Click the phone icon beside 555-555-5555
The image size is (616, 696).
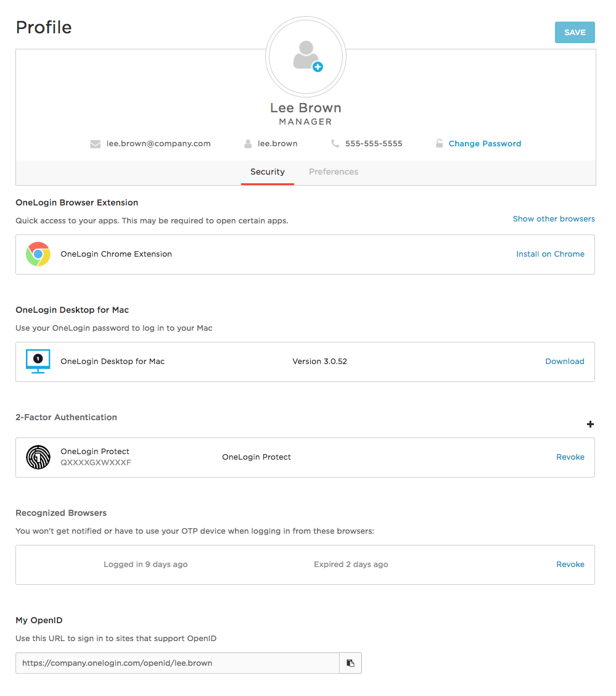(x=335, y=143)
